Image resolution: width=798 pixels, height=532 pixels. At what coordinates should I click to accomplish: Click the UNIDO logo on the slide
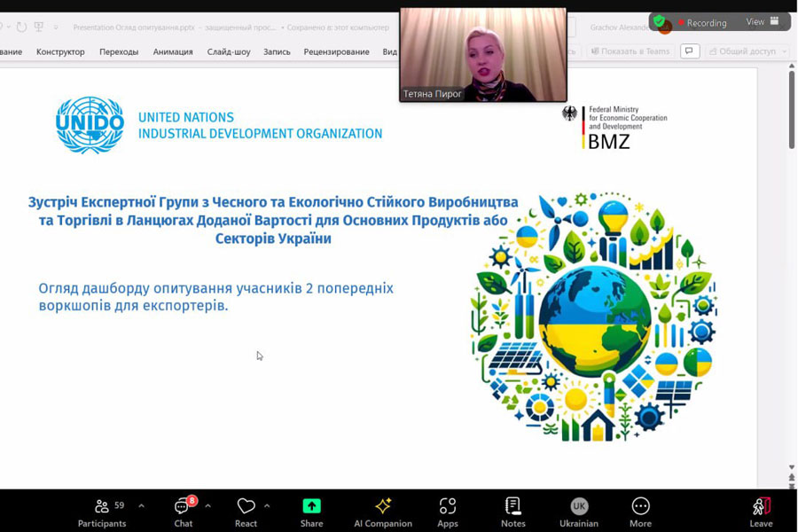[90, 125]
